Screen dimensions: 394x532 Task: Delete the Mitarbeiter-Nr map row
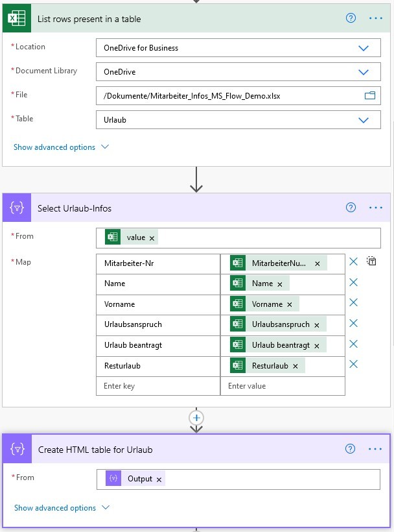353,261
